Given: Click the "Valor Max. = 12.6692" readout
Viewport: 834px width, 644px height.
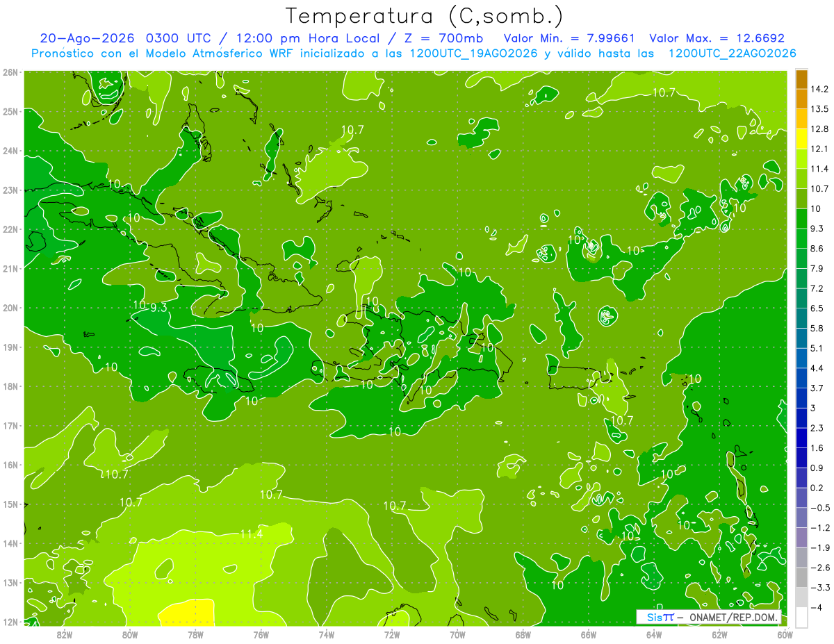Looking at the screenshot, I should [717, 38].
